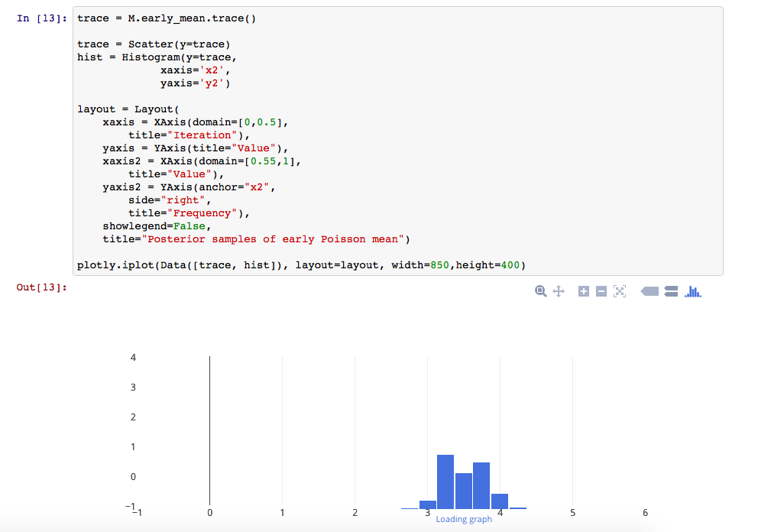Compare data on hover (double tag icon)

[671, 291]
